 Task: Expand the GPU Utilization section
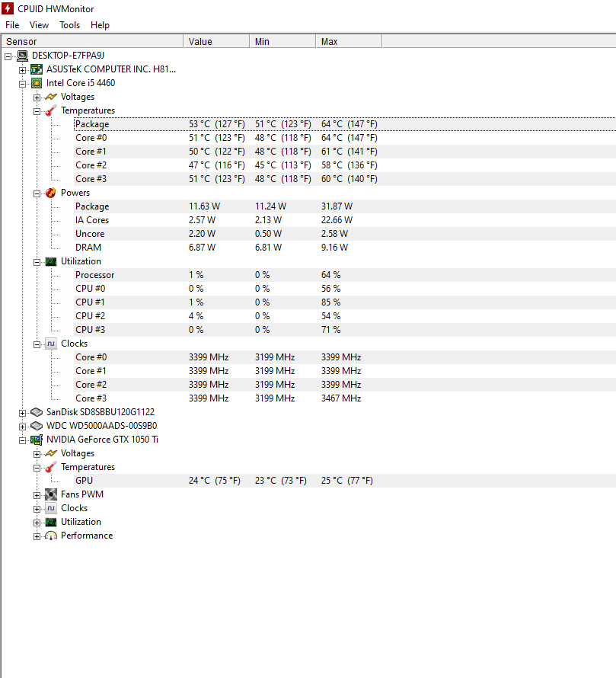(x=37, y=523)
